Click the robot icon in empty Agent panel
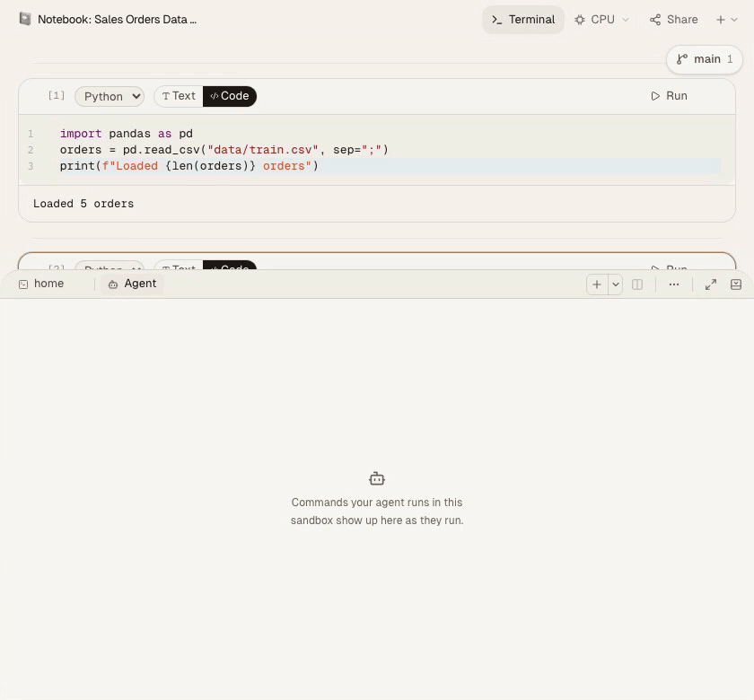754x700 pixels. [377, 479]
